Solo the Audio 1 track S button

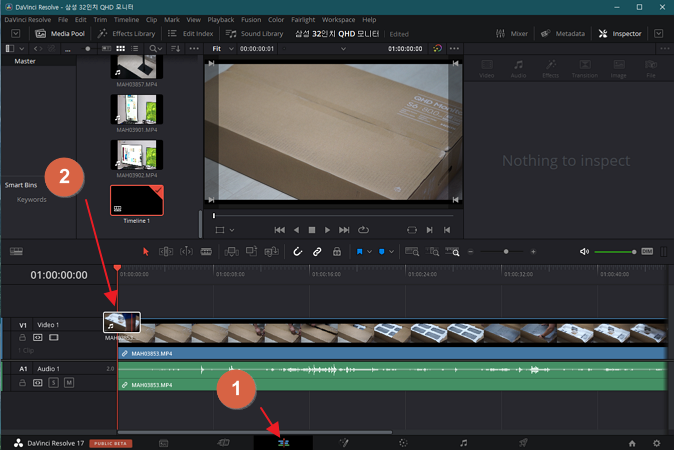pyautogui.click(x=53, y=383)
